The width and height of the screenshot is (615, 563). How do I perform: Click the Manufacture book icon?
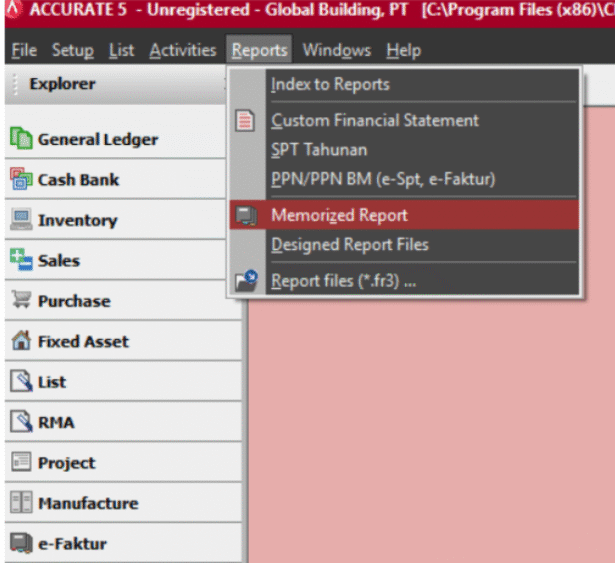click(21, 502)
